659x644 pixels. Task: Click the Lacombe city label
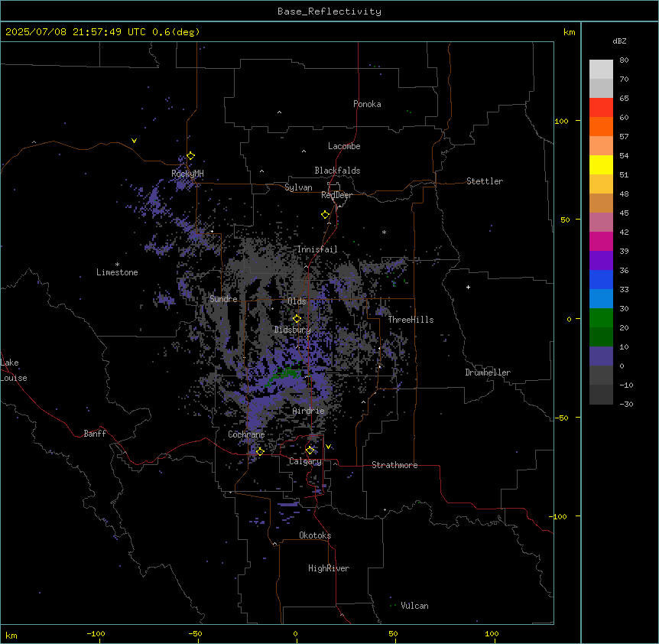tap(344, 146)
